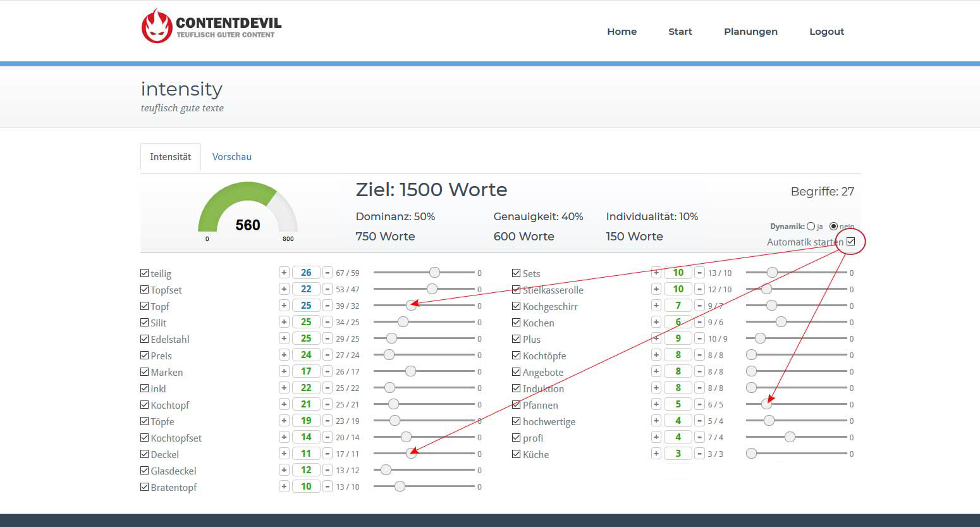
Task: Select Dynamik ja radio button
Action: (811, 226)
